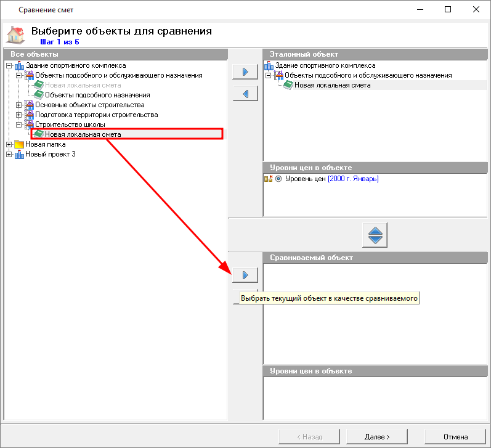Collapse Строительство школы tree node
This screenshot has height=448, width=491.
tap(18, 124)
